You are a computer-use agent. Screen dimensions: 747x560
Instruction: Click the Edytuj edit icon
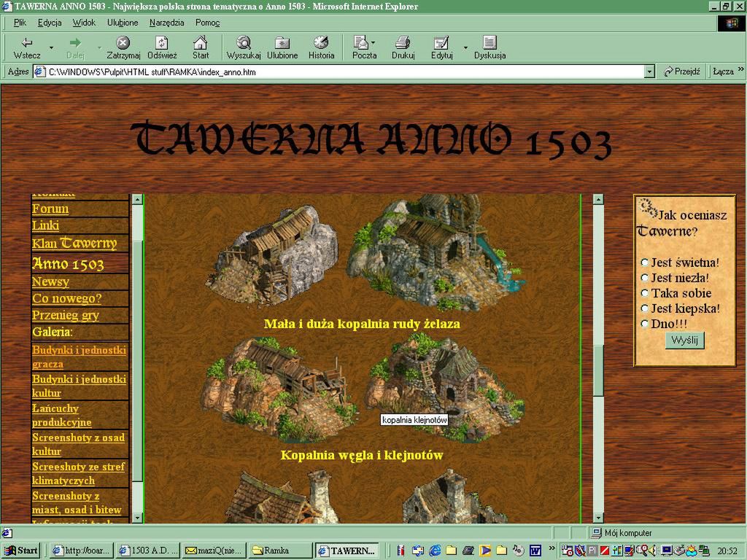click(441, 42)
